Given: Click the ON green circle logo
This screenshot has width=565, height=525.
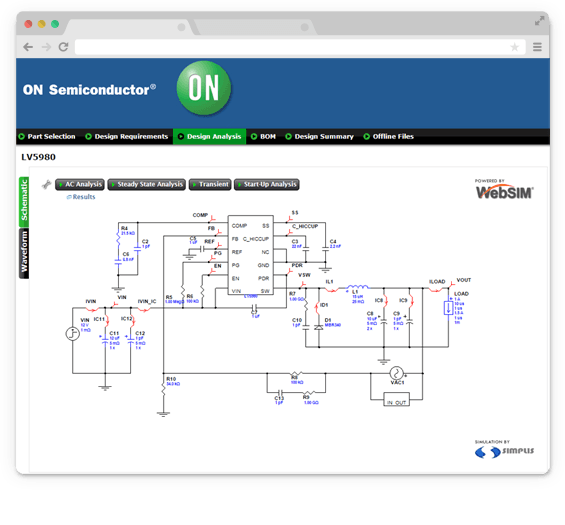Looking at the screenshot, I should pos(204,88).
